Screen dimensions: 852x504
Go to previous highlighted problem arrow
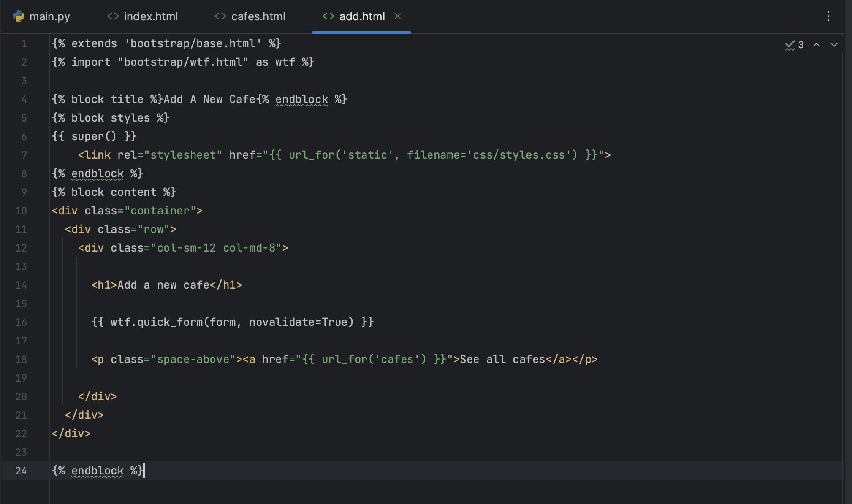click(817, 45)
